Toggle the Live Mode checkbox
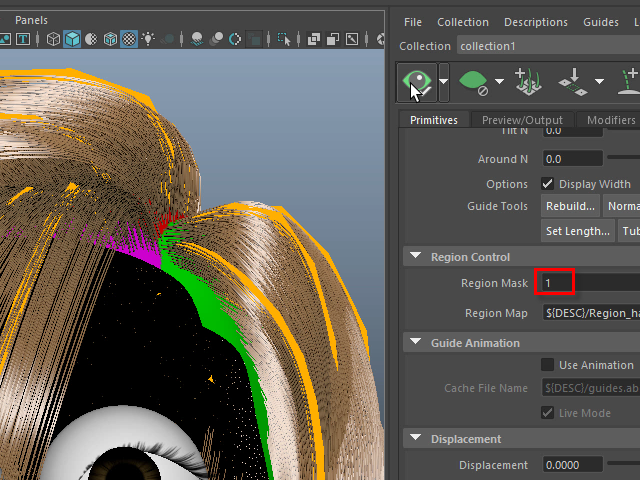The image size is (640, 480). tap(547, 413)
